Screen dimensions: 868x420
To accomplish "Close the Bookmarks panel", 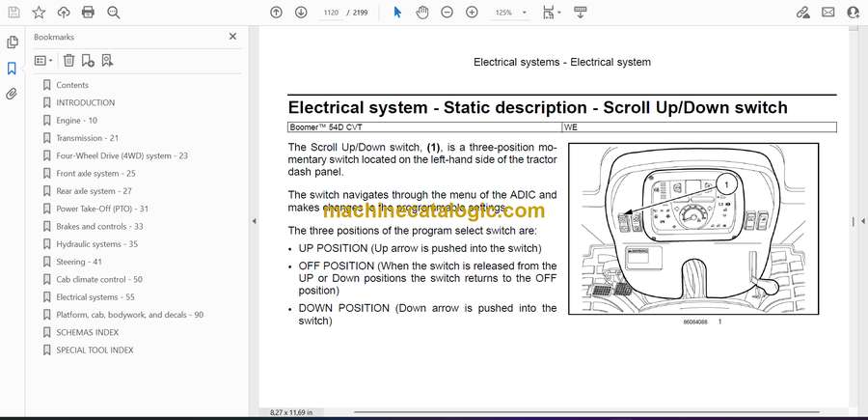I will (x=232, y=37).
